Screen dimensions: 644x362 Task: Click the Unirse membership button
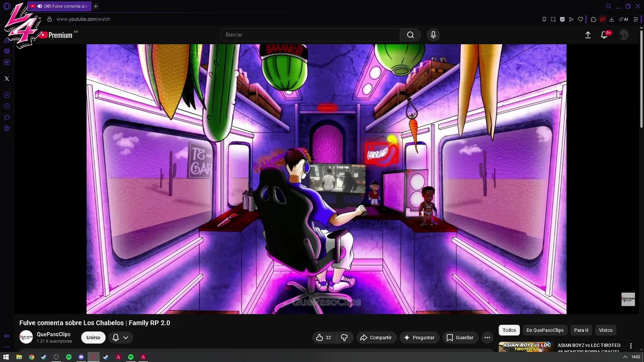(x=93, y=337)
